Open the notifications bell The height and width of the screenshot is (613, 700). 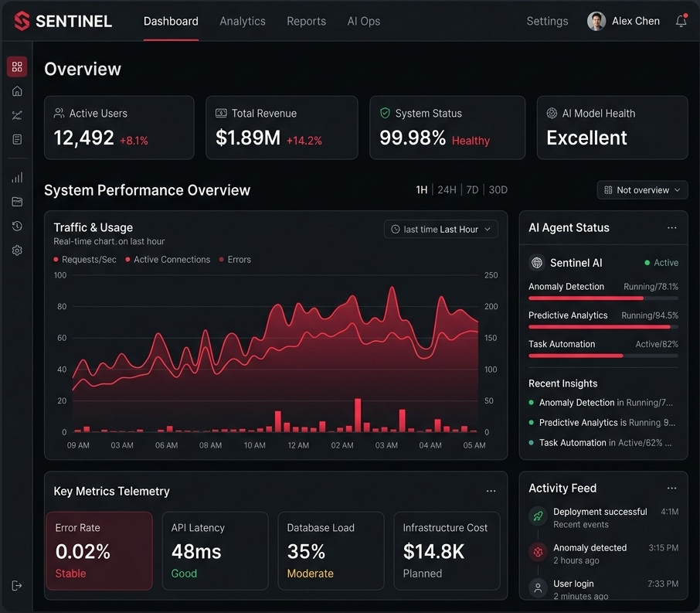pyautogui.click(x=681, y=21)
